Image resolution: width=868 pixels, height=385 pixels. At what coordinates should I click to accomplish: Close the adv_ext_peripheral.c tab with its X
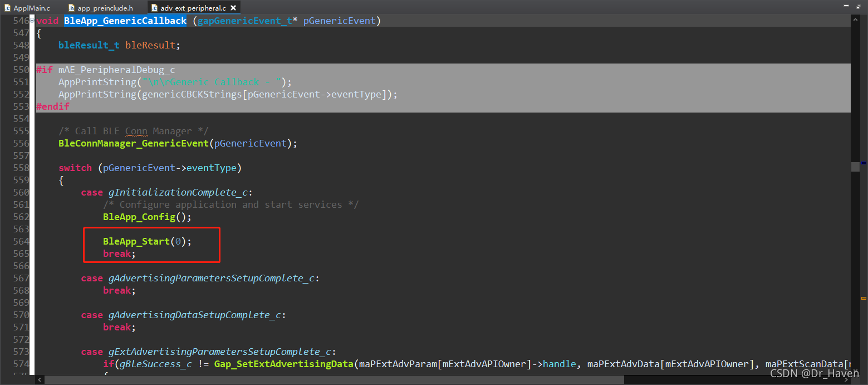[x=233, y=8]
